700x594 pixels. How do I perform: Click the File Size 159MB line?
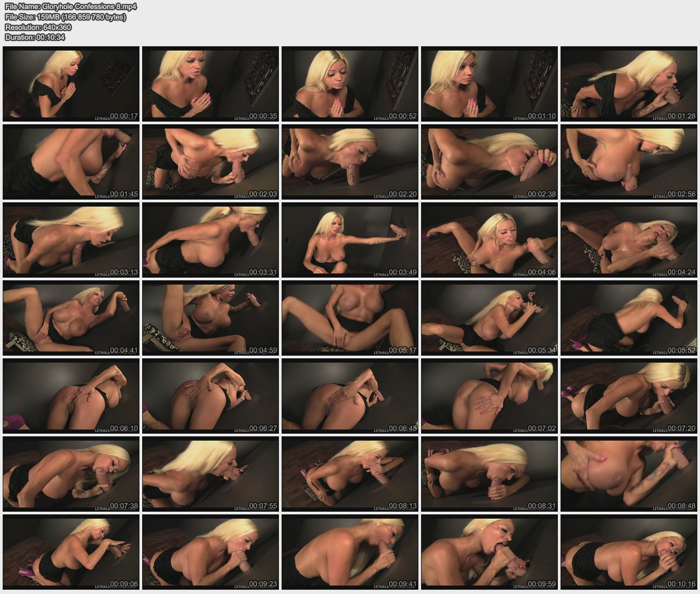click(x=65, y=17)
